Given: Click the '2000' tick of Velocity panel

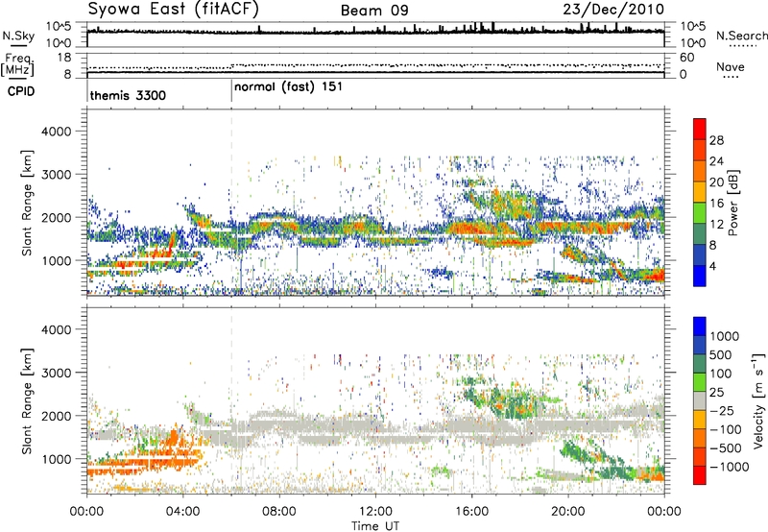Looking at the screenshot, I should (56, 416).
